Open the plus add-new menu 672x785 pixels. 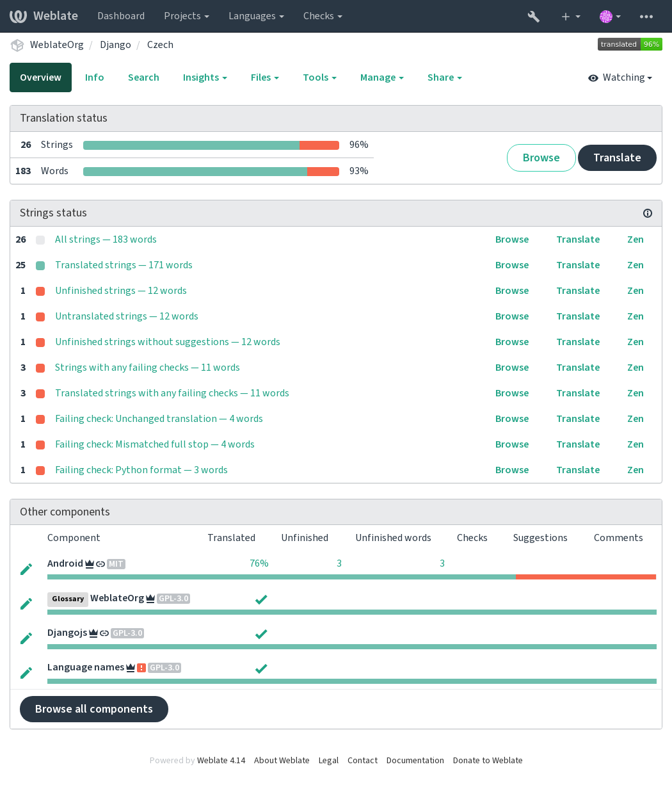point(570,16)
